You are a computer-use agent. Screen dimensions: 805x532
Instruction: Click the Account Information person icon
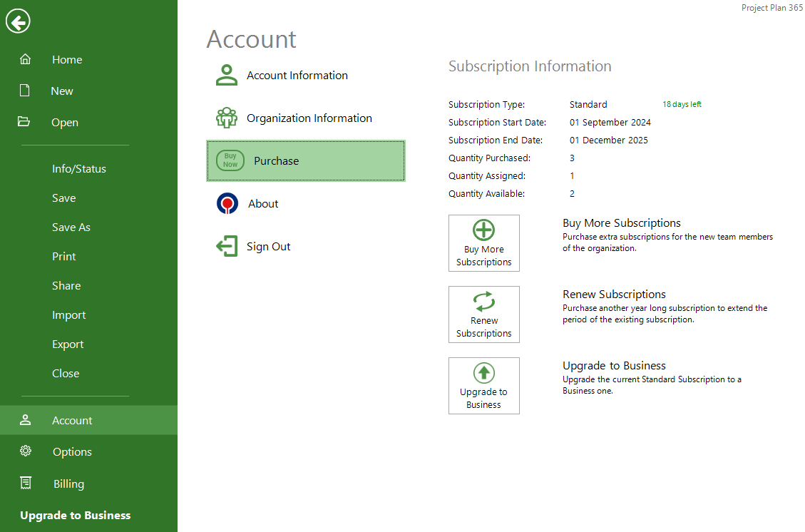coord(227,75)
